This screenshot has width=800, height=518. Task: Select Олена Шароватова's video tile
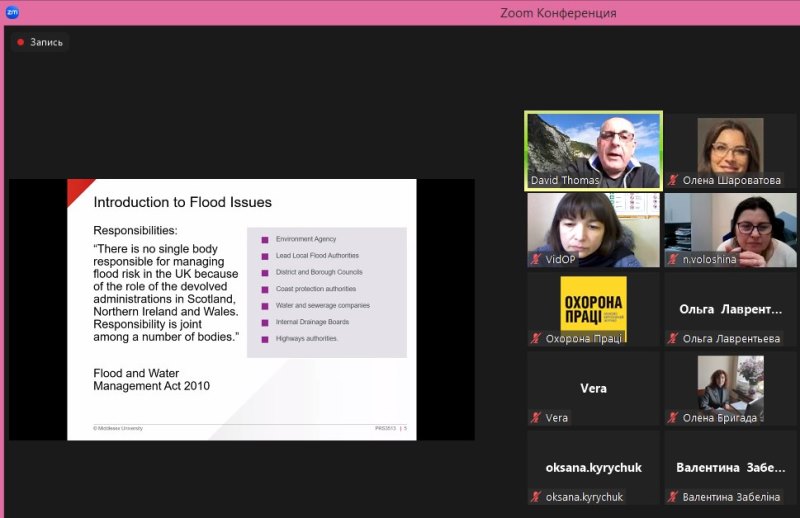730,151
